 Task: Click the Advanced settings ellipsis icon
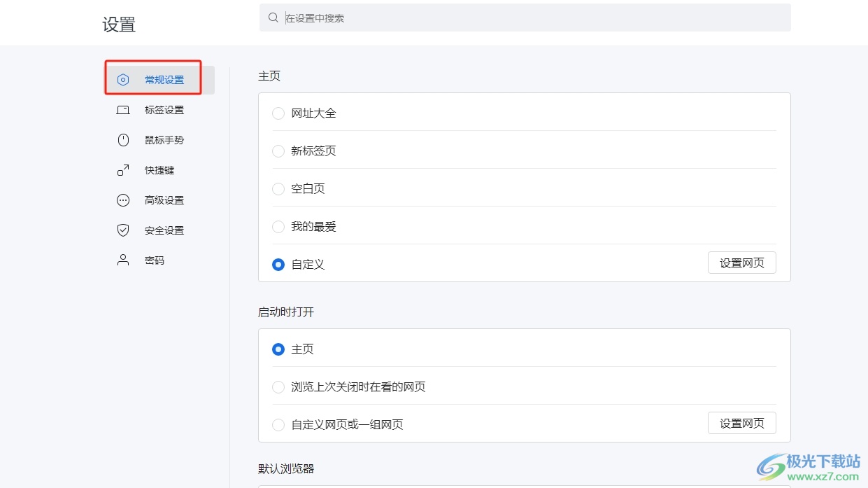click(x=123, y=200)
